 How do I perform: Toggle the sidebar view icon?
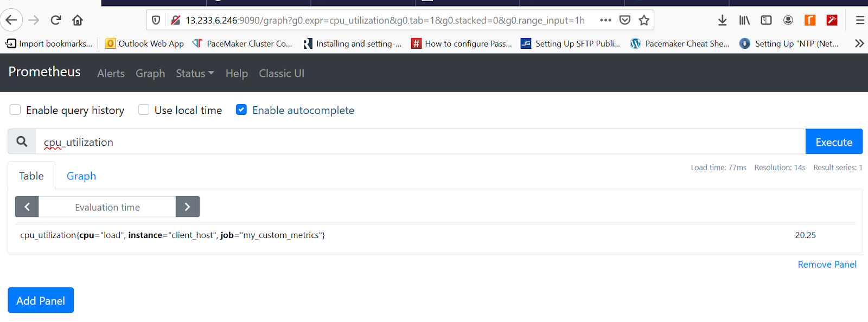(766, 20)
